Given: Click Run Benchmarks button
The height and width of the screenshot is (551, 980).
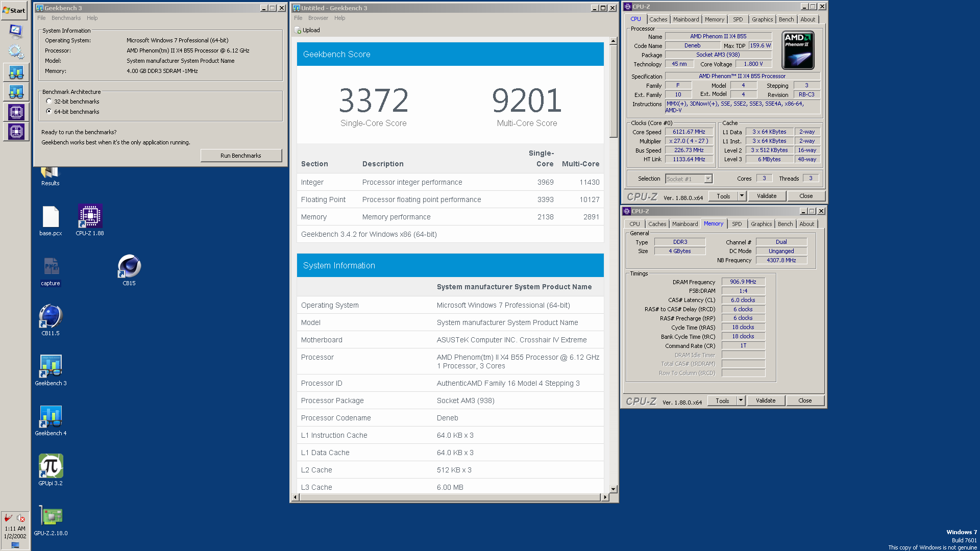Looking at the screenshot, I should coord(241,156).
